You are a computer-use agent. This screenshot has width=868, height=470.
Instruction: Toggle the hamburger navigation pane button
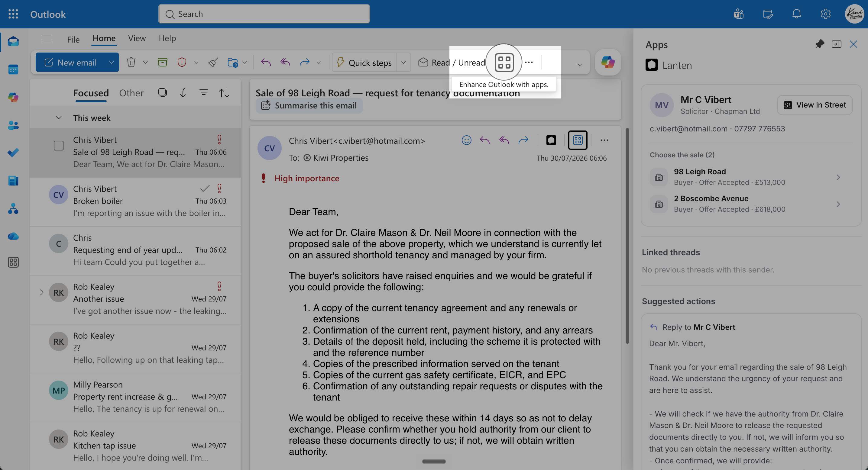tap(47, 39)
